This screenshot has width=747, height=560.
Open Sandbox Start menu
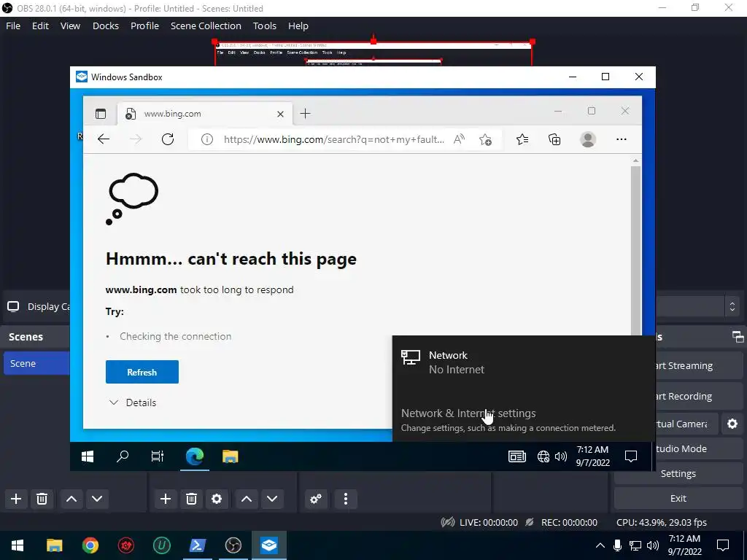tap(88, 456)
